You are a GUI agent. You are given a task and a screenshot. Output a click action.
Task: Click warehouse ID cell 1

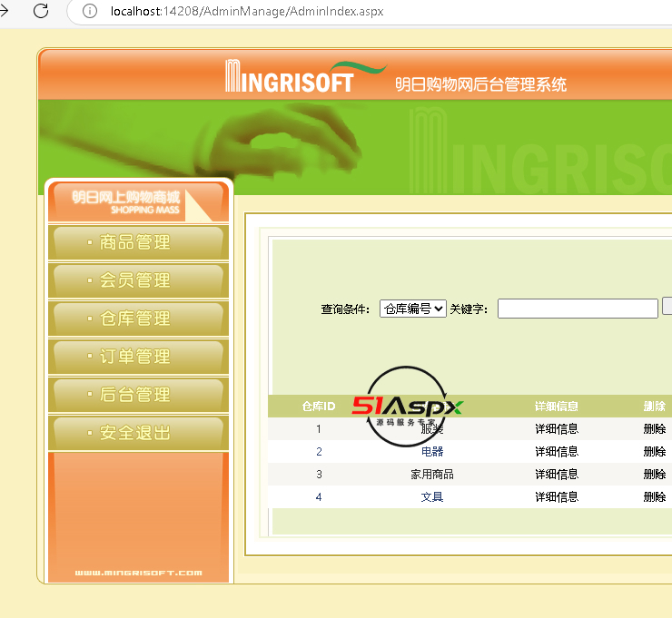pos(319,428)
